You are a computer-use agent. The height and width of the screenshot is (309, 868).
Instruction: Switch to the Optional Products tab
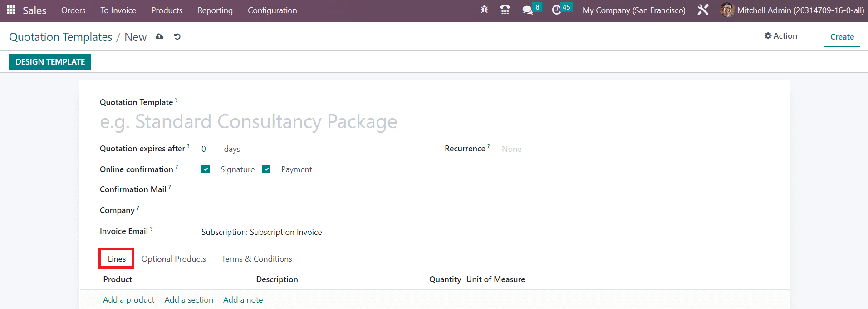tap(173, 259)
